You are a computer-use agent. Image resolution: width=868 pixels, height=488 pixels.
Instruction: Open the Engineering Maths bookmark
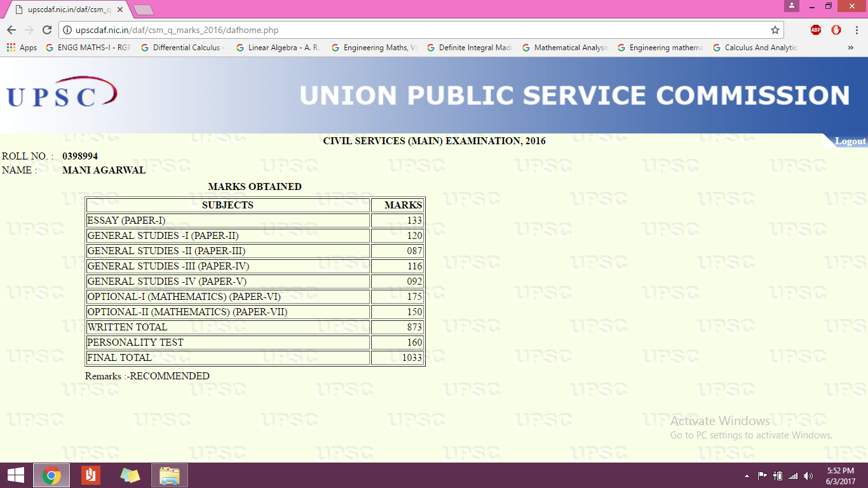pyautogui.click(x=374, y=48)
